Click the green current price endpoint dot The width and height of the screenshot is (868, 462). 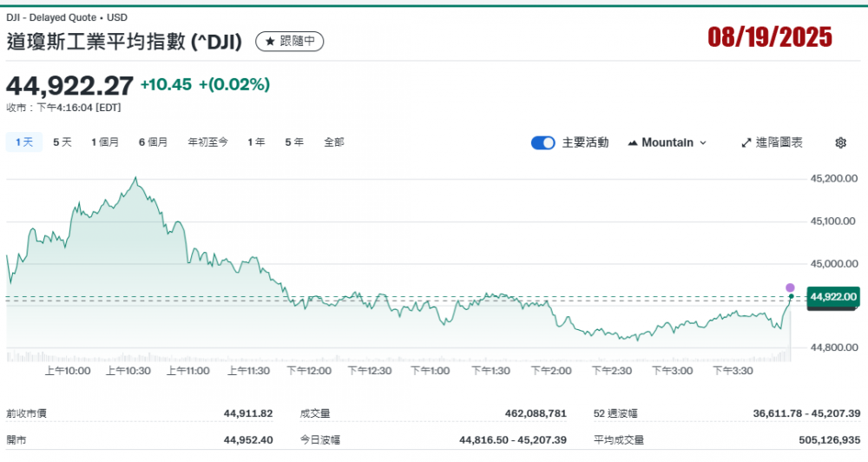click(790, 298)
